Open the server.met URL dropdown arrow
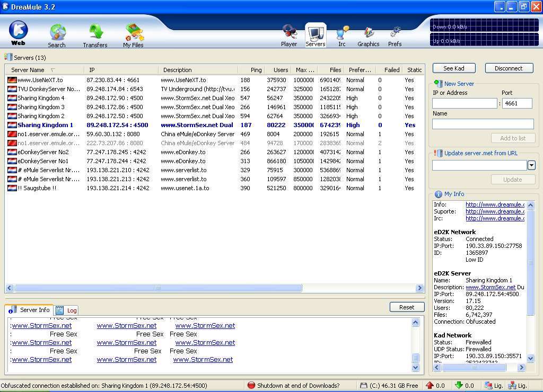The height and width of the screenshot is (392, 543). pyautogui.click(x=531, y=165)
